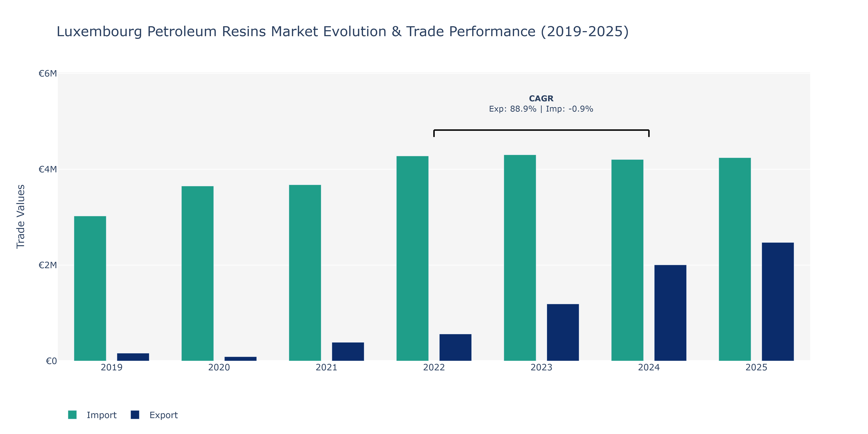Toggle the Import legend swatch

click(72, 415)
